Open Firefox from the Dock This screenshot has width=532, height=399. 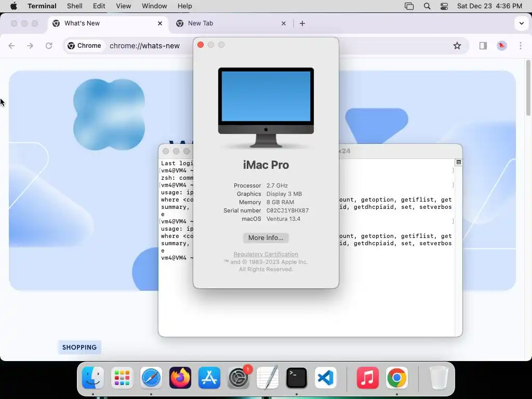180,378
